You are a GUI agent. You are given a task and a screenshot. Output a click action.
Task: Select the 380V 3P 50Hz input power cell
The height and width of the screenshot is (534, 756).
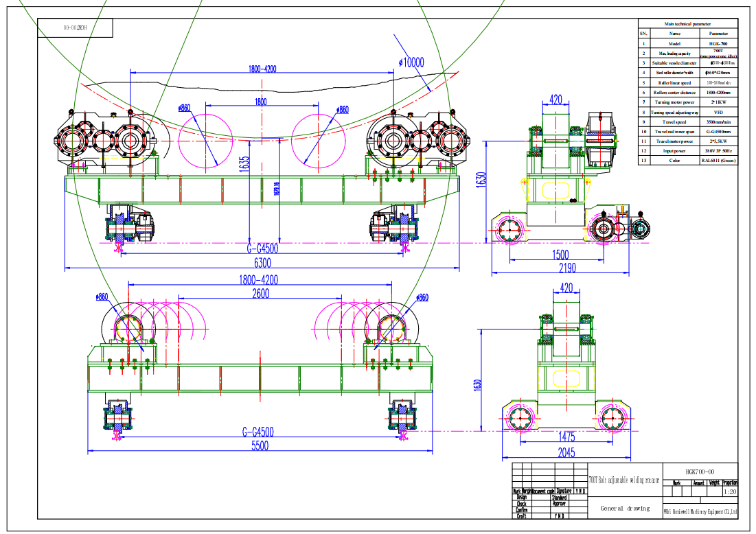coord(719,150)
